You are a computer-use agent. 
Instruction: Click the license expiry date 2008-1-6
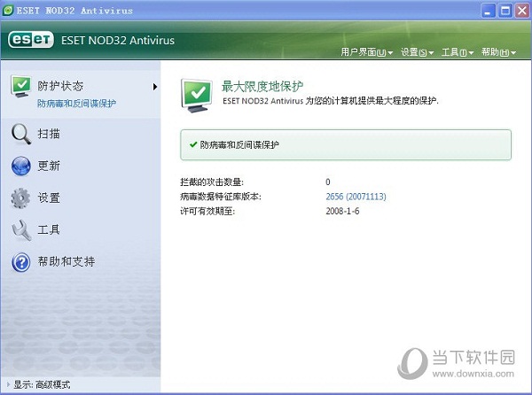click(x=342, y=211)
